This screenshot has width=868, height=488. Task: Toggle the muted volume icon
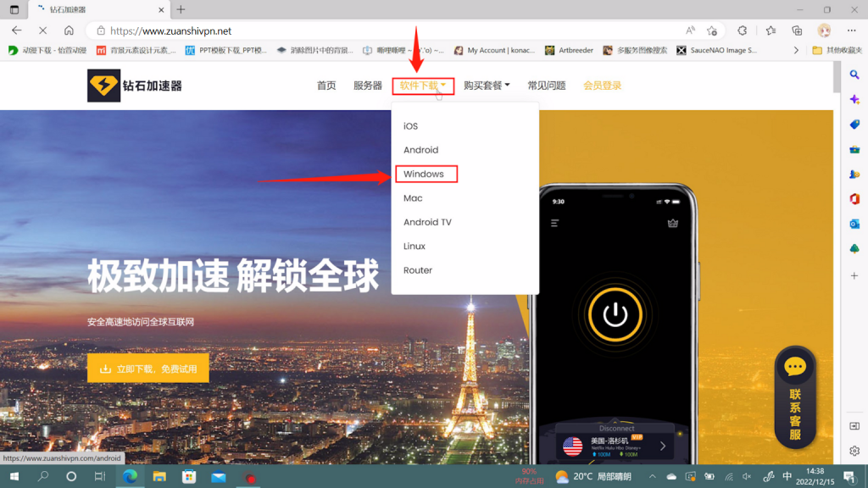747,476
